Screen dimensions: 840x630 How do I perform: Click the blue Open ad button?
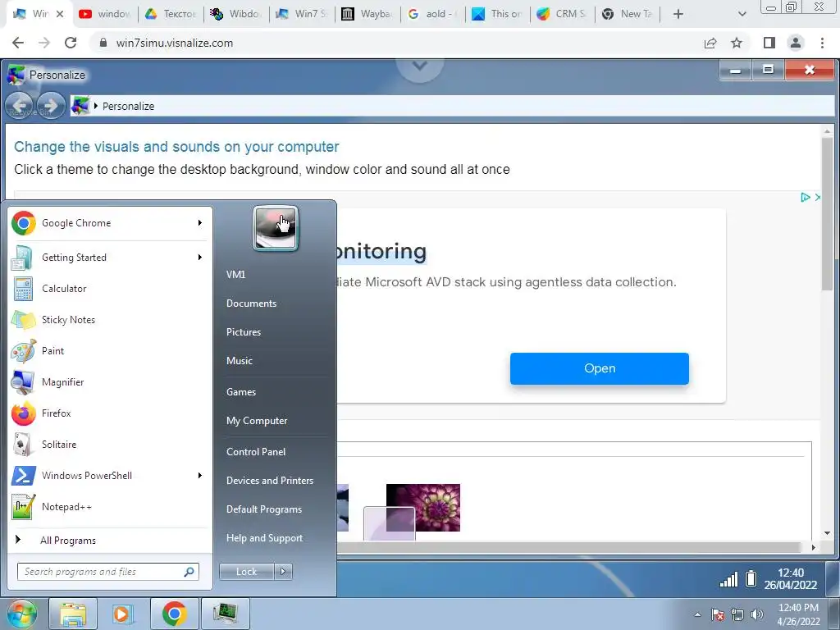click(600, 368)
